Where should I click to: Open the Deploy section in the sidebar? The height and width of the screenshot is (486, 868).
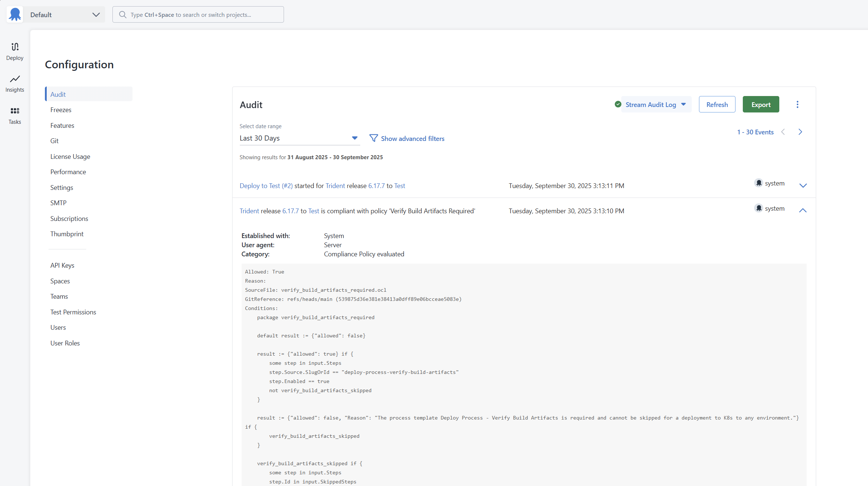click(15, 51)
